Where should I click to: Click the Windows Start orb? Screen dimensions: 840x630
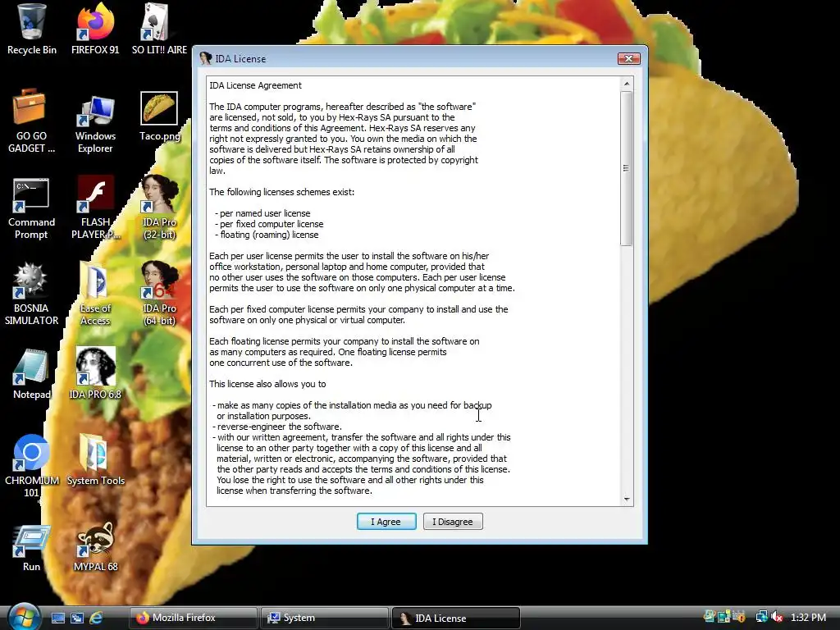(24, 617)
